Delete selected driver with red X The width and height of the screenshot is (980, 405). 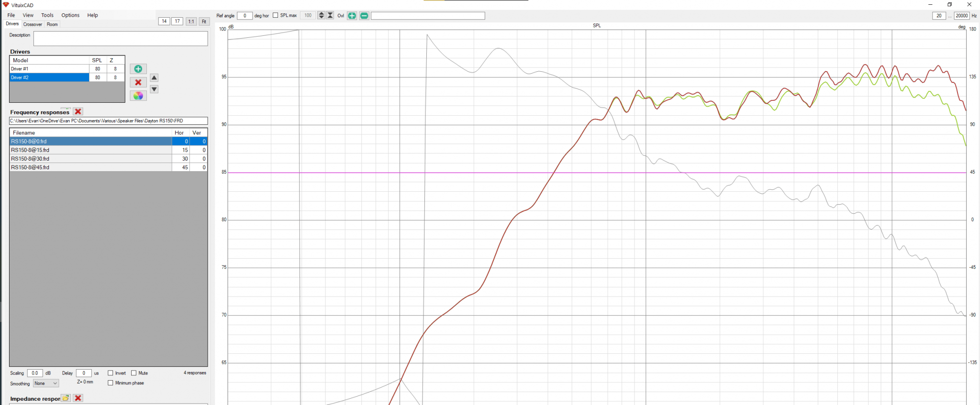pyautogui.click(x=138, y=82)
